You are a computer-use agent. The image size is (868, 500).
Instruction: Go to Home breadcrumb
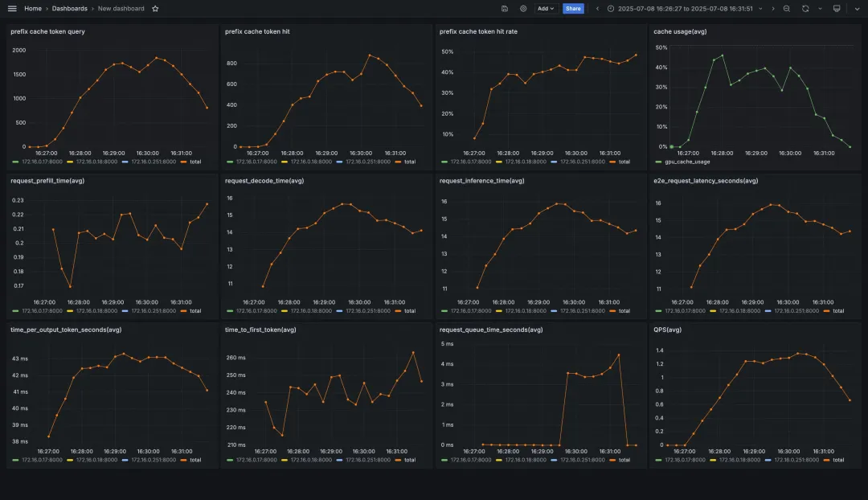pos(33,8)
